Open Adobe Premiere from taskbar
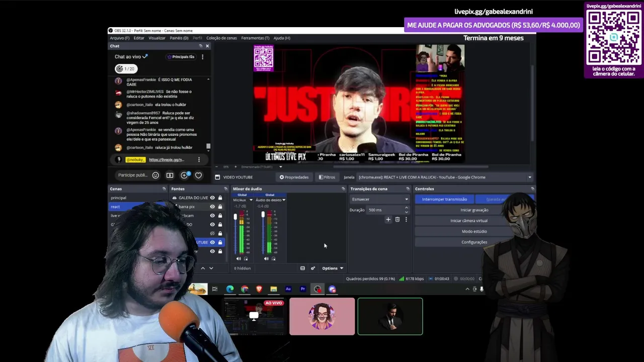This screenshot has height=362, width=644. point(302,289)
